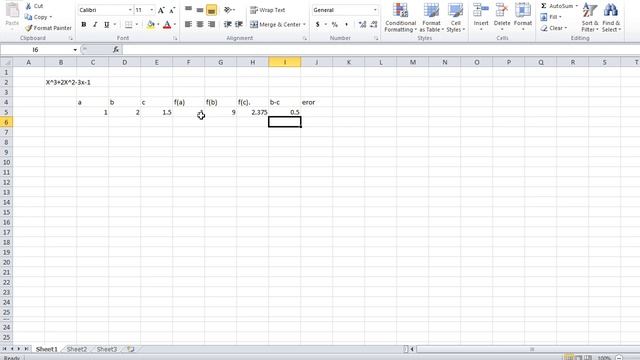The width and height of the screenshot is (640, 360).
Task: Open Format as Table gallery
Action: click(431, 18)
